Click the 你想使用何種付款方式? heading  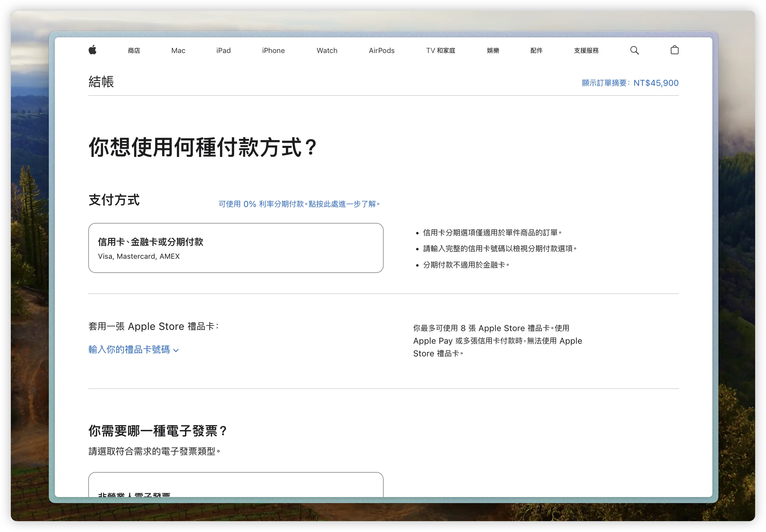point(202,147)
